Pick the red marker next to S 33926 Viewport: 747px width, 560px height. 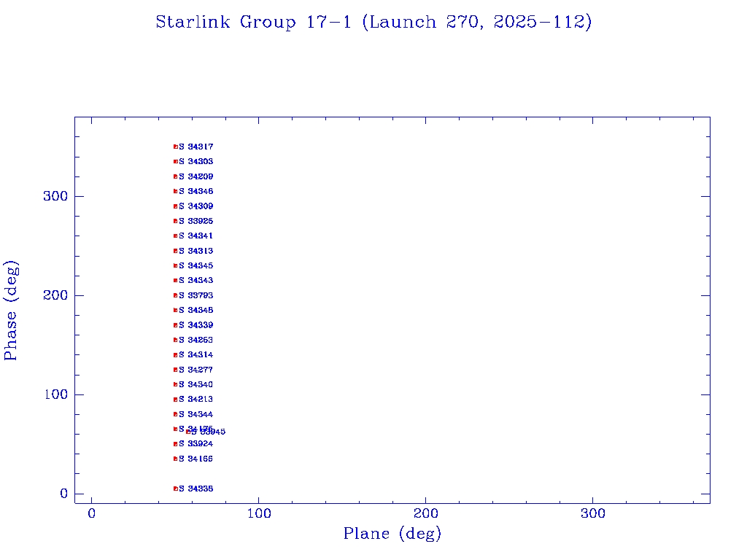(175, 221)
